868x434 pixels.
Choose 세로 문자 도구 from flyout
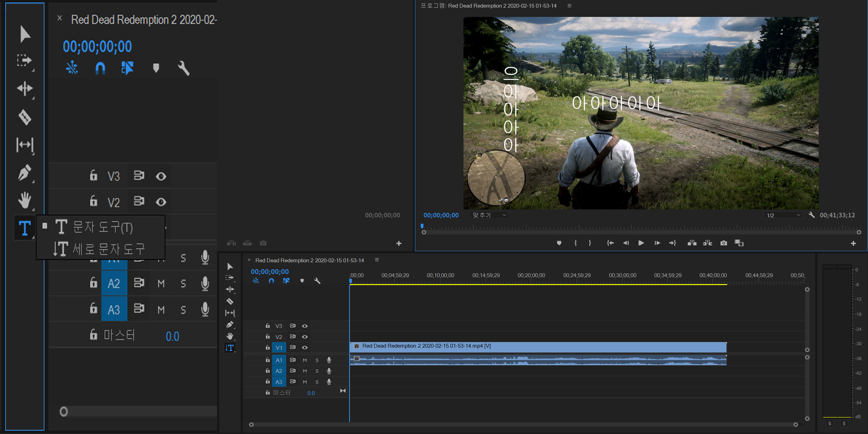(x=108, y=249)
